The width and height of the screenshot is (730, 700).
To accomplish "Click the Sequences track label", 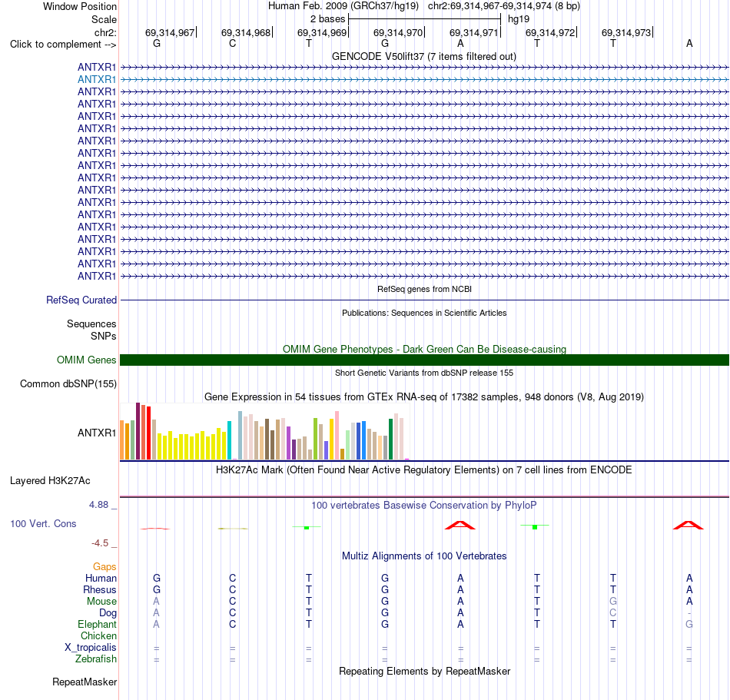I will pyautogui.click(x=91, y=324).
